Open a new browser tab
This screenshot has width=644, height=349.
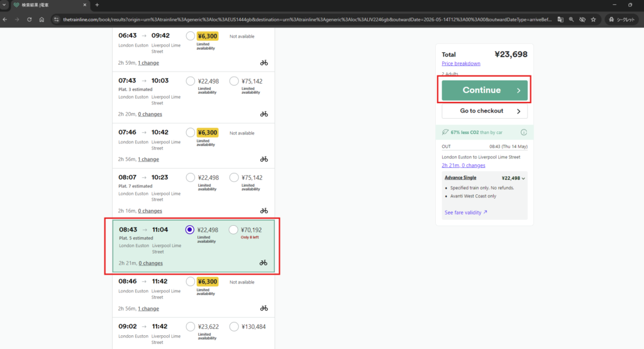(x=97, y=5)
